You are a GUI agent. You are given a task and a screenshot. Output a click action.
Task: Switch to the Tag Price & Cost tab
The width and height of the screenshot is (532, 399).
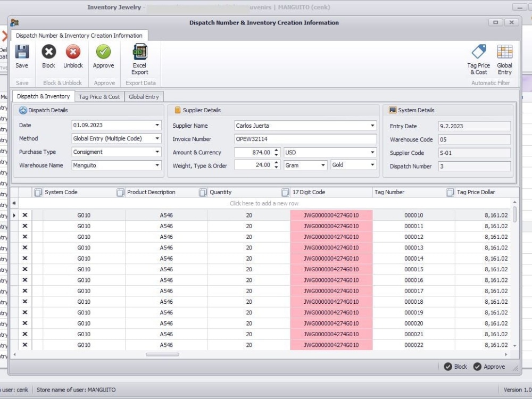(x=99, y=96)
